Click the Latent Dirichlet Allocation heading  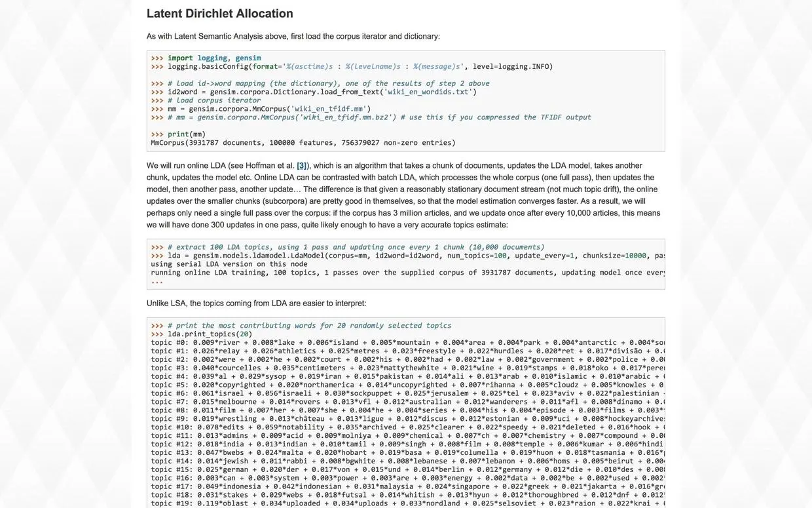(x=220, y=14)
